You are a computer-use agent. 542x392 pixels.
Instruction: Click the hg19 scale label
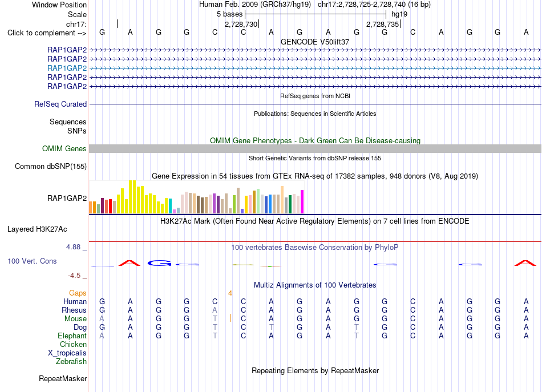point(399,14)
